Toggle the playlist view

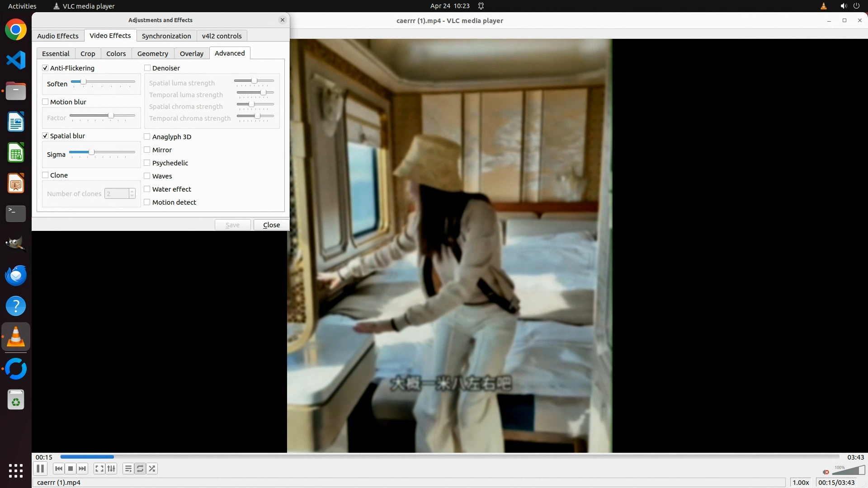128,469
